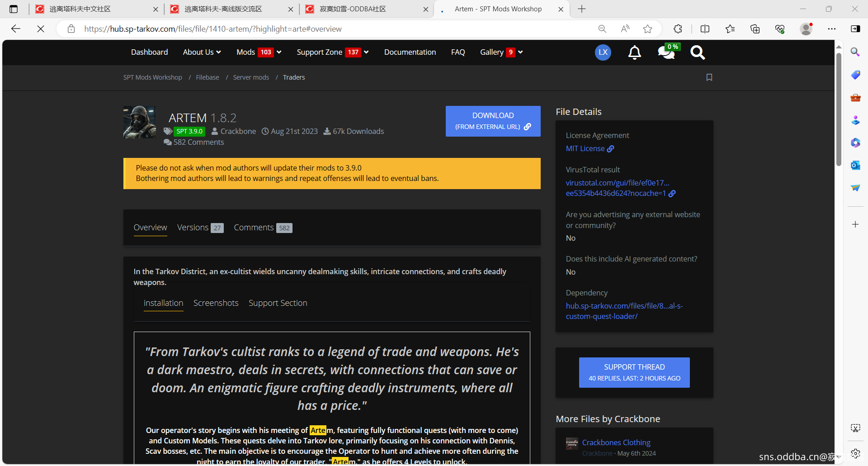Expand the About Us dropdown menu
868x466 pixels.
[202, 52]
